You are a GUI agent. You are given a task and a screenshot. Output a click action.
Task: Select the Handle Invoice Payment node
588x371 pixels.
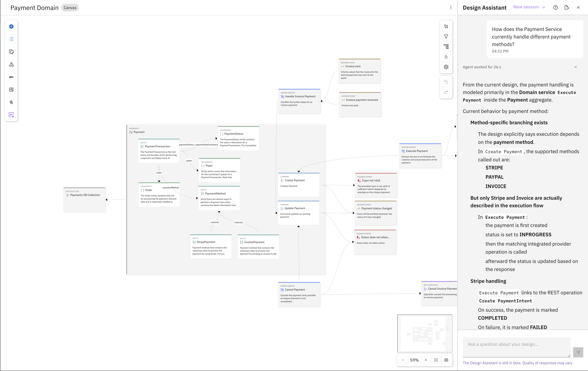pos(299,101)
